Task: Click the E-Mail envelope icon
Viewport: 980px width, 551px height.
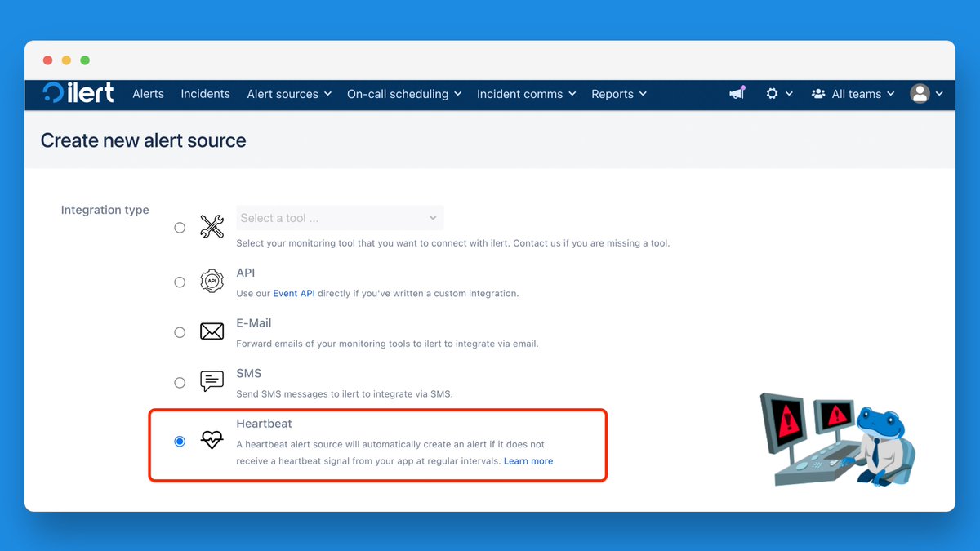Action: pyautogui.click(x=212, y=331)
